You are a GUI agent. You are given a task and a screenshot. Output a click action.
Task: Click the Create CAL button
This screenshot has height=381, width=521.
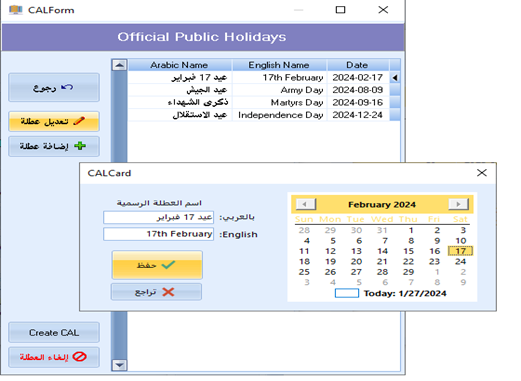coord(54,332)
